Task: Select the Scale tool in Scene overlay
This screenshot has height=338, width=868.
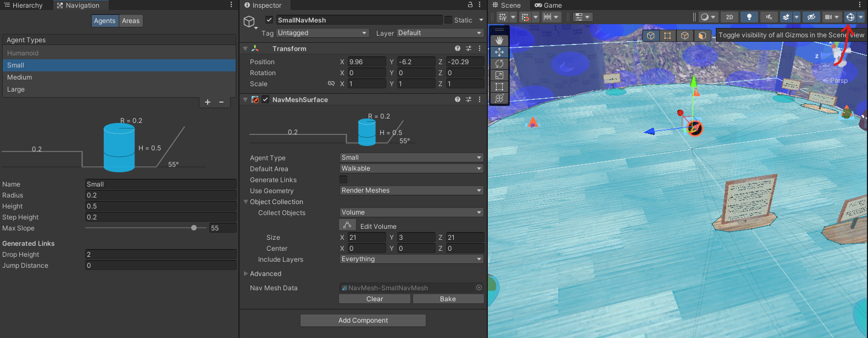Action: pos(499,75)
